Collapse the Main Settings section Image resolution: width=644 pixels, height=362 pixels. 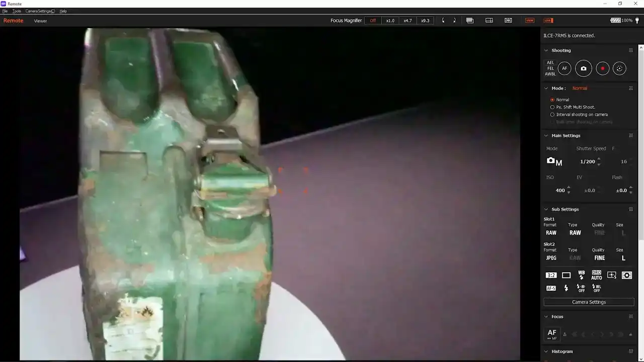click(546, 136)
